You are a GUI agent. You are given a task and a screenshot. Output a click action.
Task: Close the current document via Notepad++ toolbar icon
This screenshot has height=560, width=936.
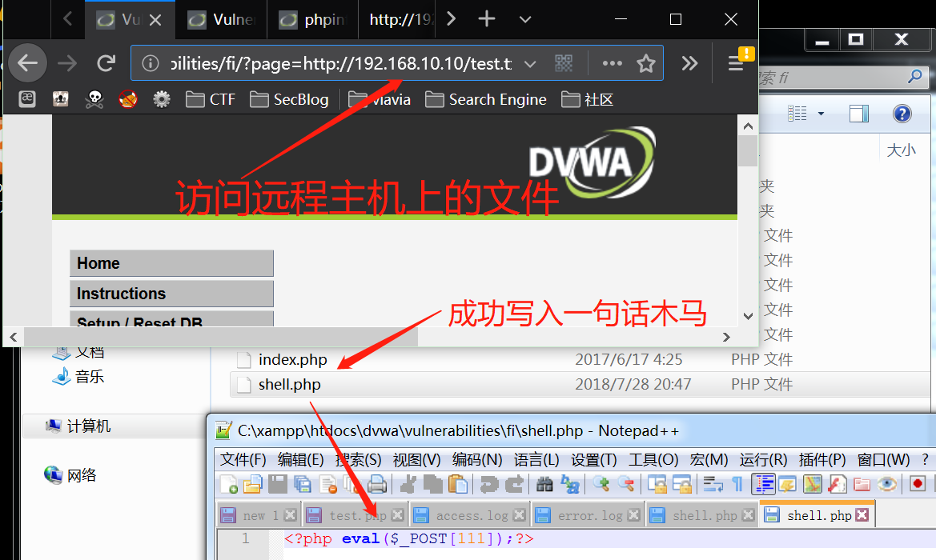(x=327, y=484)
